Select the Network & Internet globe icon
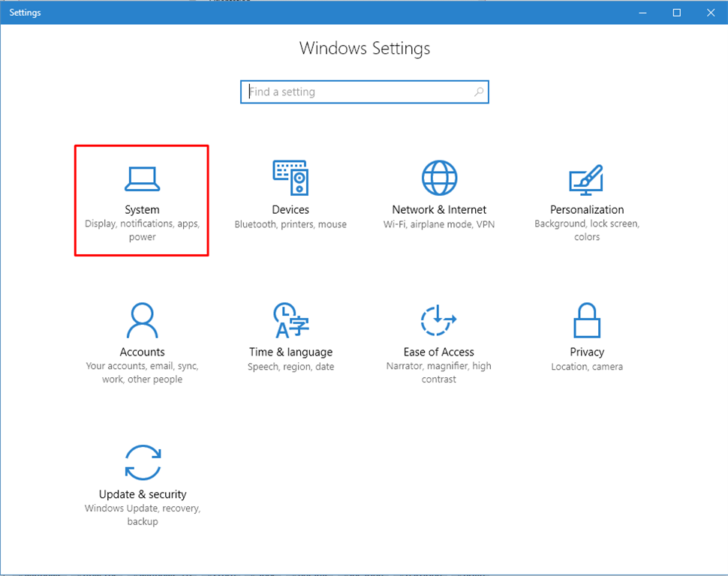Image resolution: width=728 pixels, height=576 pixels. 439,178
